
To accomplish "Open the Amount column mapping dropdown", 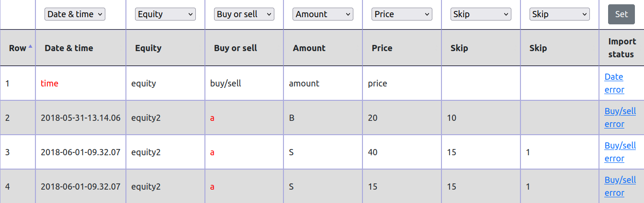I will 323,14.
